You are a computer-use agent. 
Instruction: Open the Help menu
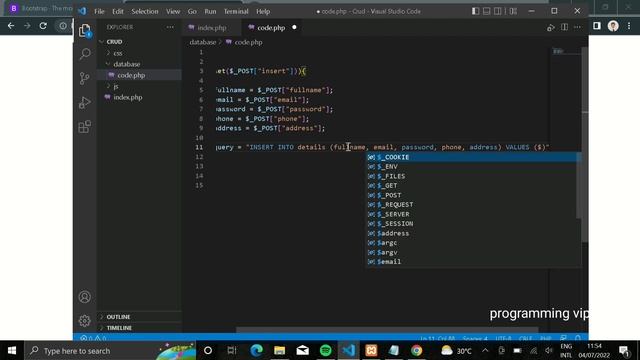263,11
